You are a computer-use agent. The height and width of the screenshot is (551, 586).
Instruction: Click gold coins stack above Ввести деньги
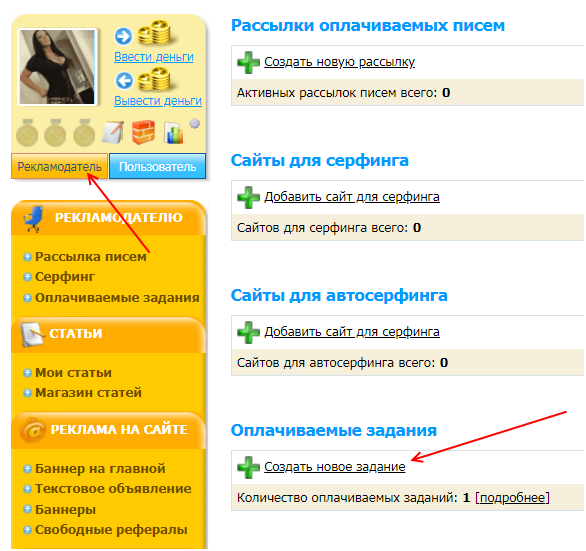(x=154, y=33)
